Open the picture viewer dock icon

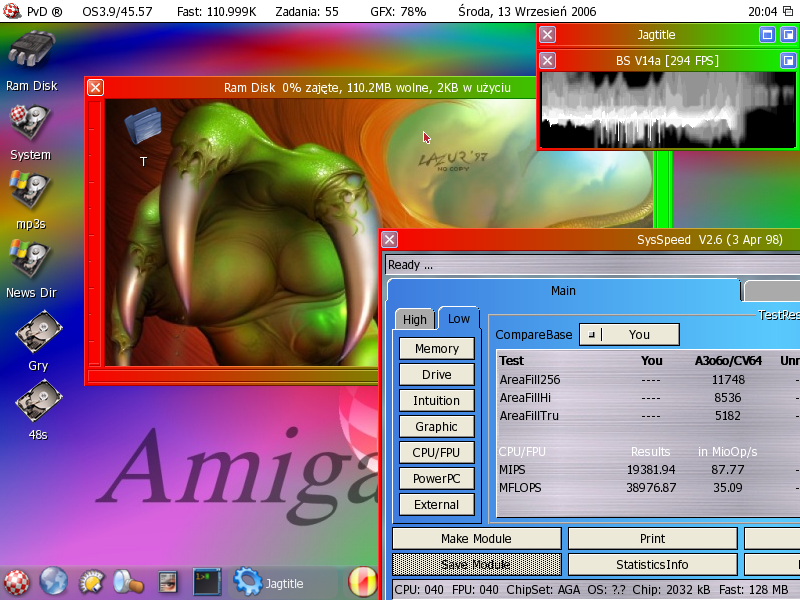point(167,582)
